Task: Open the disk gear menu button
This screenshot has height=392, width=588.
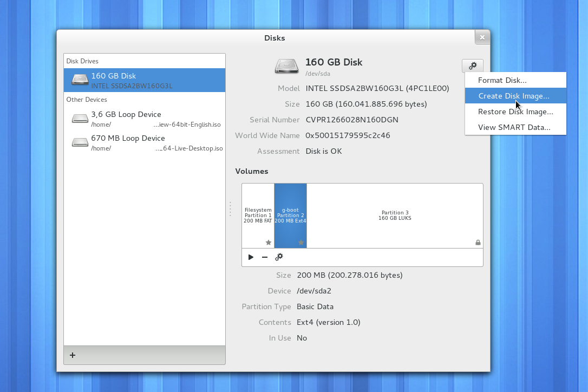Action: click(x=473, y=66)
